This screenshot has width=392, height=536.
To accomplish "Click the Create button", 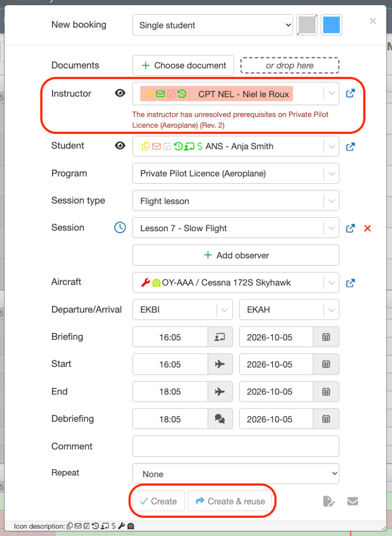I will pyautogui.click(x=159, y=501).
